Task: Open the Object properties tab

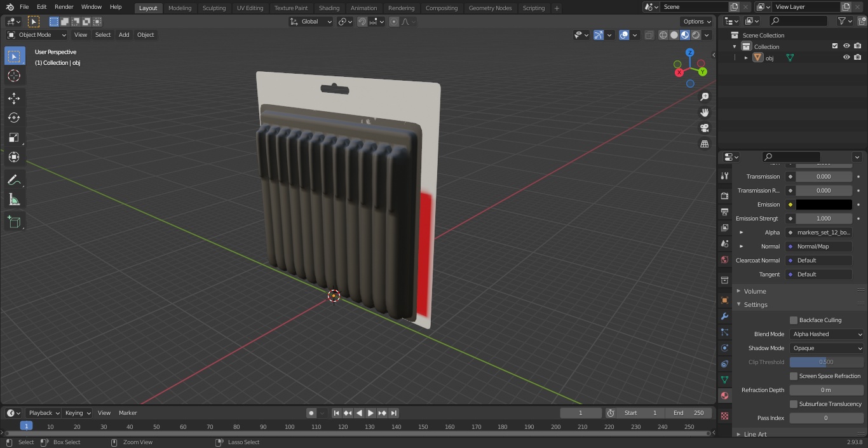Action: tap(724, 300)
